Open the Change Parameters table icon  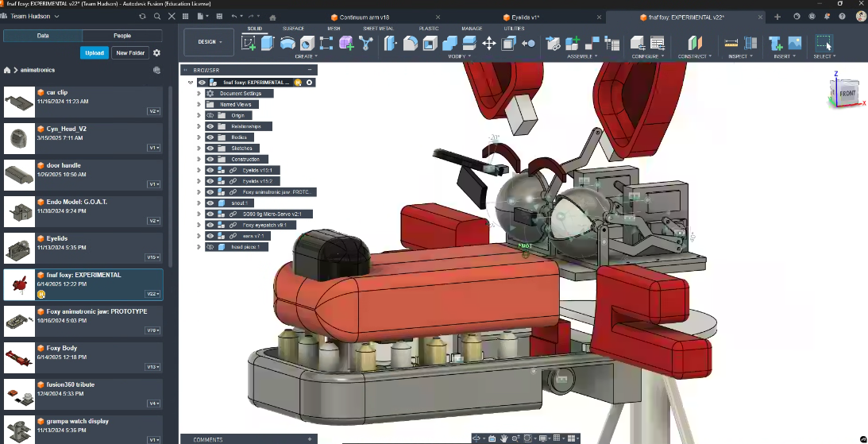[x=657, y=43]
